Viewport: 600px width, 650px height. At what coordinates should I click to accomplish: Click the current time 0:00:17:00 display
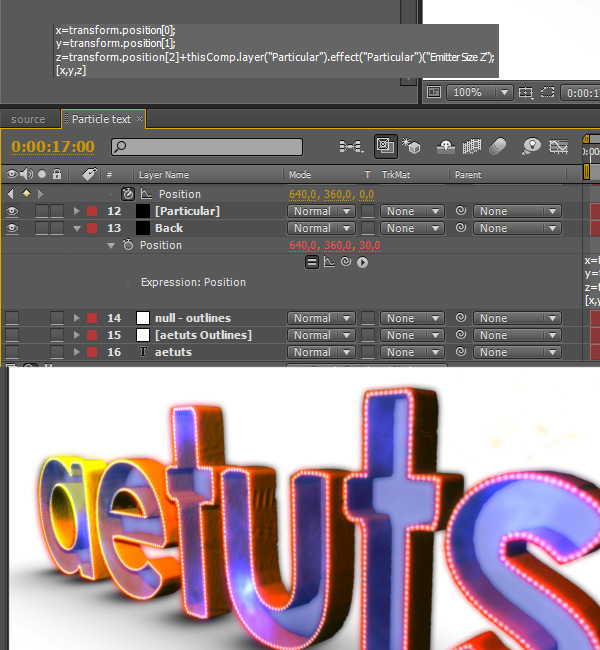[x=53, y=147]
